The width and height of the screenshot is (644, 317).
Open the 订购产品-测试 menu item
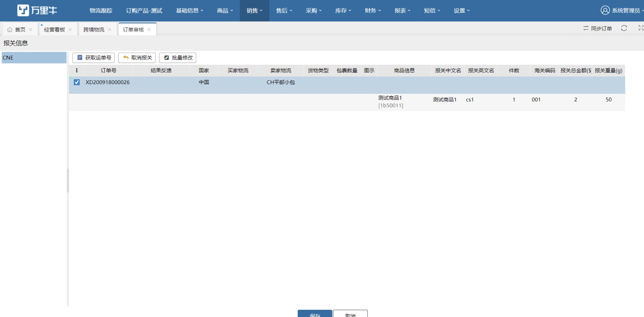click(144, 11)
